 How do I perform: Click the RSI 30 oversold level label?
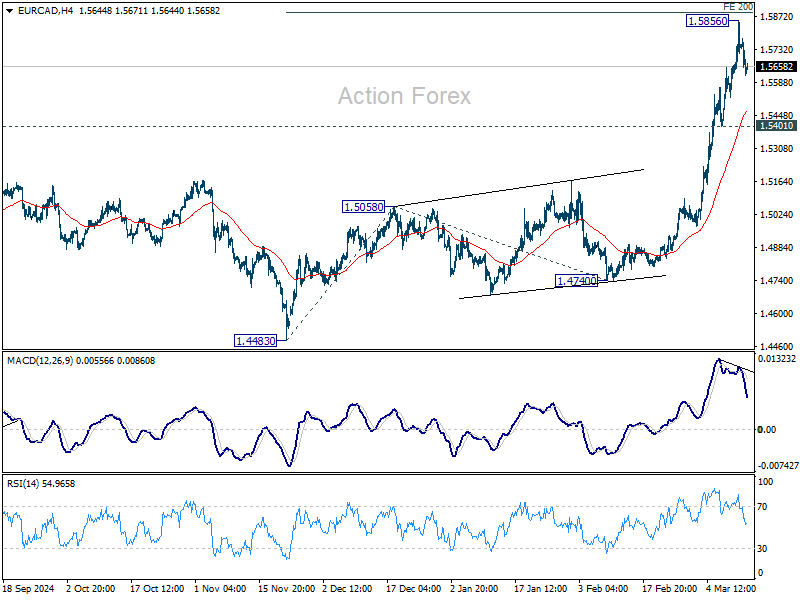coord(762,548)
